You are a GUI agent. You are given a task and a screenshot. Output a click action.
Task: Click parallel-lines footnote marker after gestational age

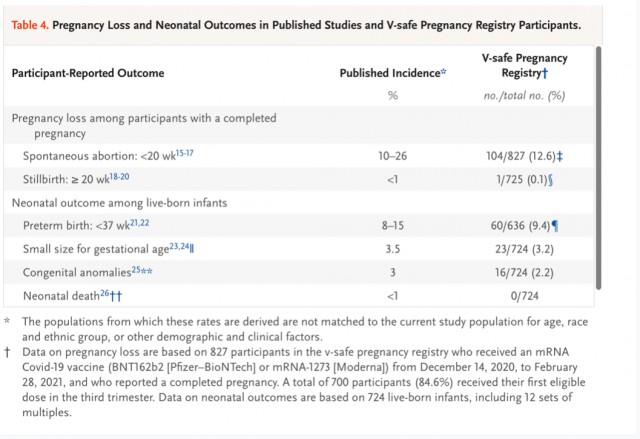(191, 248)
